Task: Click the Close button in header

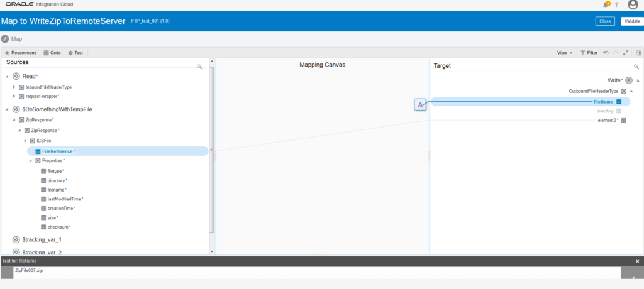Action: (605, 21)
